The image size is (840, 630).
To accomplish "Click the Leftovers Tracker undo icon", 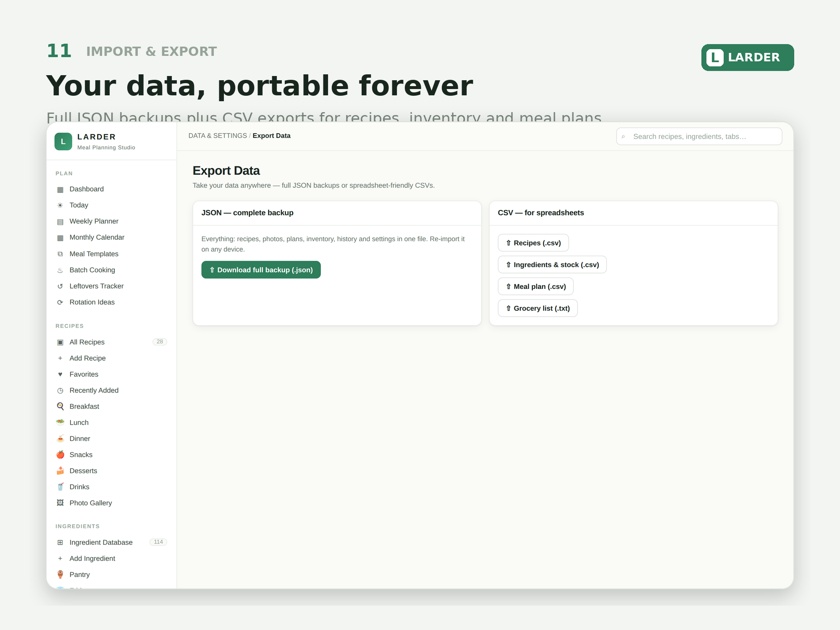I will [60, 286].
